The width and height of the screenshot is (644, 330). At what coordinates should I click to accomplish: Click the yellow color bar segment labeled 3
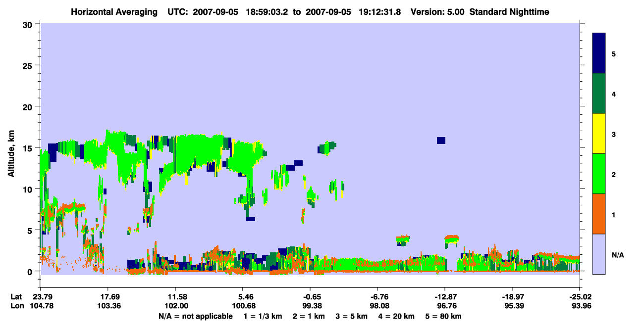pyautogui.click(x=599, y=133)
